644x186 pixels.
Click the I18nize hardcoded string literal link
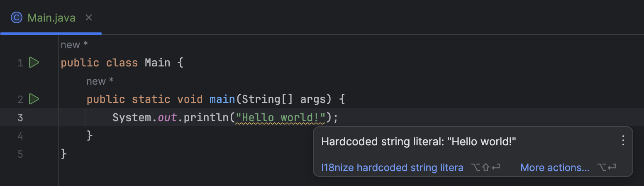(x=392, y=168)
